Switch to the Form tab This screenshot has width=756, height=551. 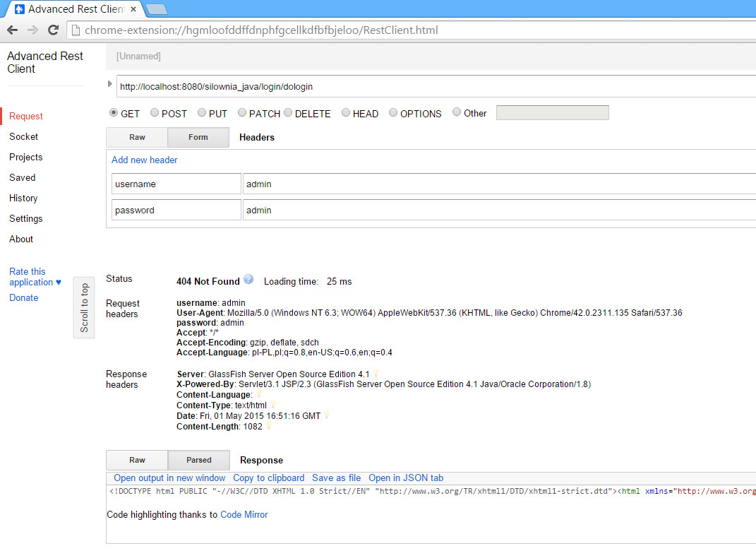pyautogui.click(x=198, y=137)
